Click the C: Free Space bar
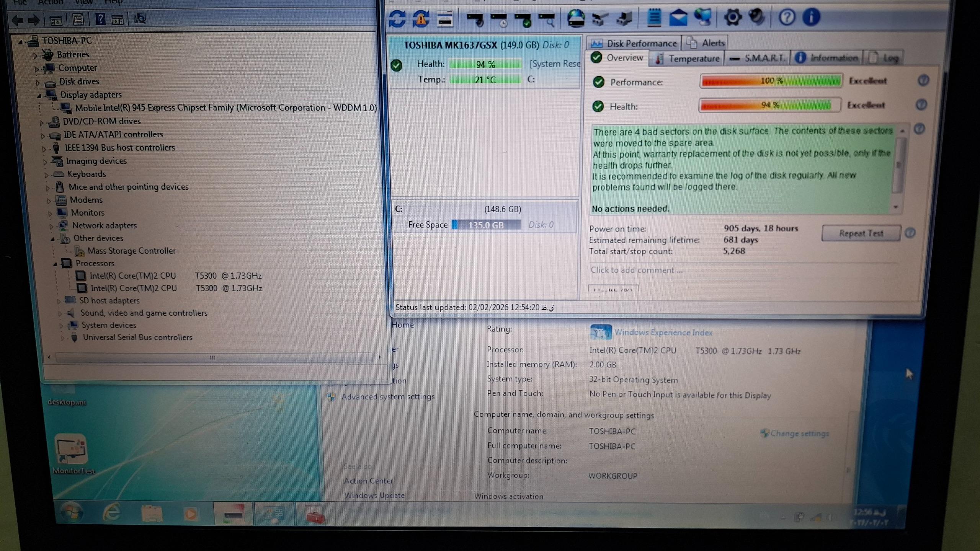The height and width of the screenshot is (551, 980). [x=486, y=225]
